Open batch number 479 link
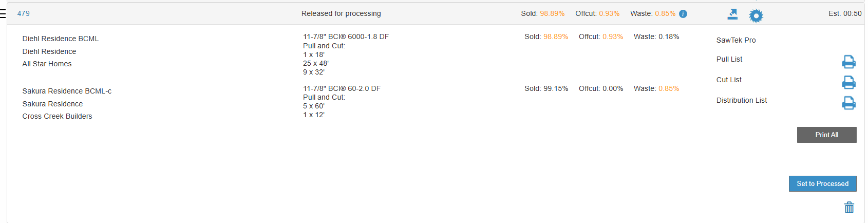This screenshot has width=868, height=223. tap(24, 13)
